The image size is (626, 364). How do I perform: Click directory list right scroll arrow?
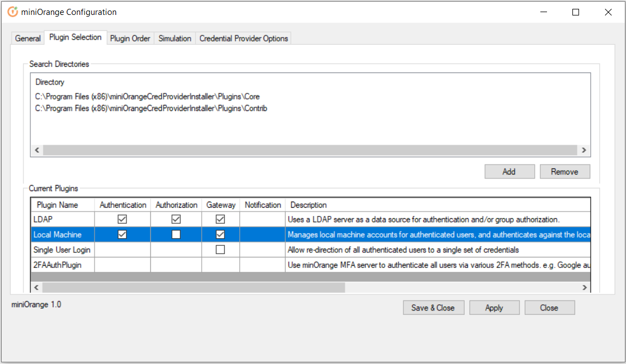[584, 150]
